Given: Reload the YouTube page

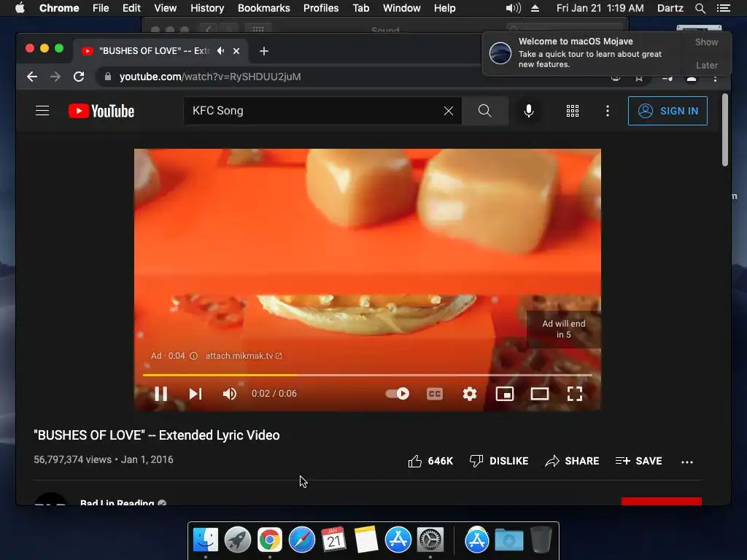Looking at the screenshot, I should point(79,77).
